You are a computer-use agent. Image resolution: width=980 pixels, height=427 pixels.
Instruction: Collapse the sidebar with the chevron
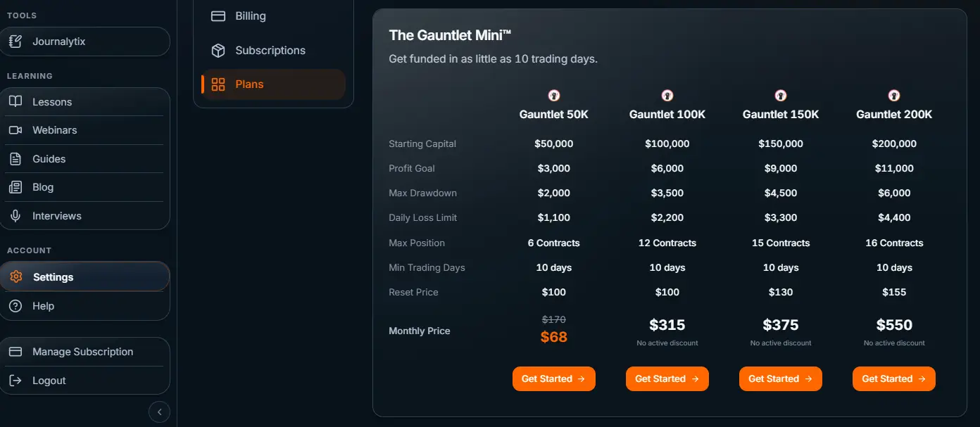click(x=159, y=412)
